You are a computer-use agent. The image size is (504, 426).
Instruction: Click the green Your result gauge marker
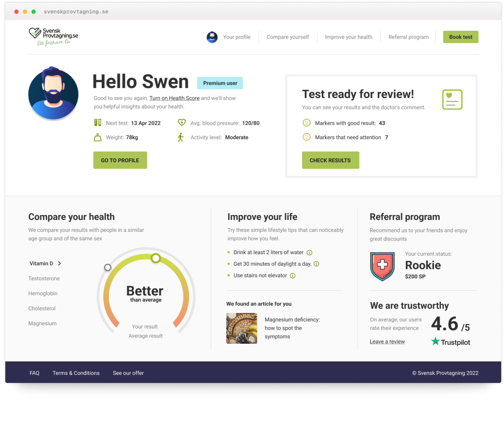pos(156,258)
